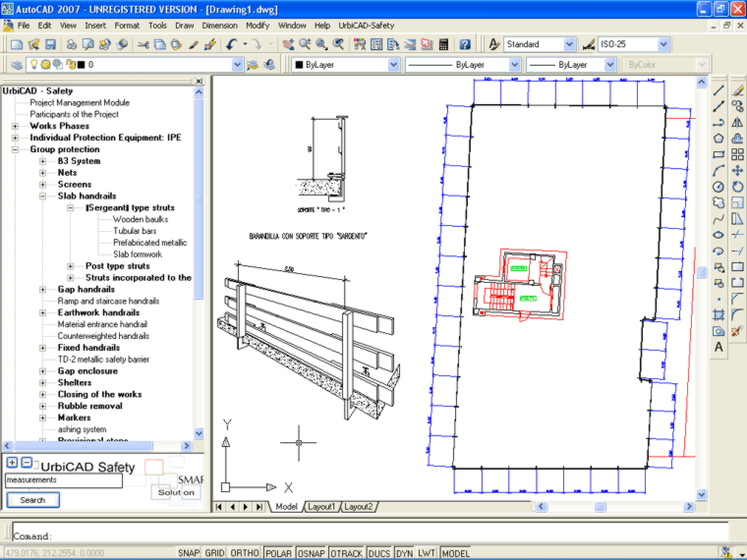Select the Multiline Text A tool
The height and width of the screenshot is (560, 747).
pos(718,347)
